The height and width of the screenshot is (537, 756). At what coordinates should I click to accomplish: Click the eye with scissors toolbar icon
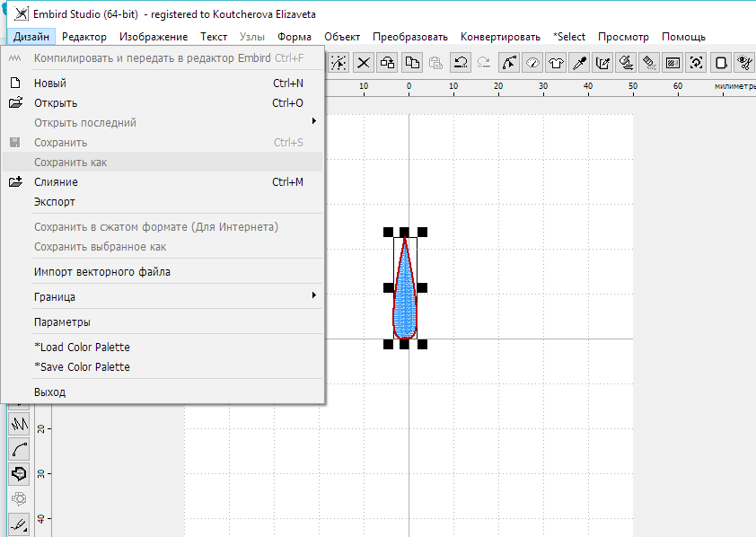pyautogui.click(x=745, y=63)
